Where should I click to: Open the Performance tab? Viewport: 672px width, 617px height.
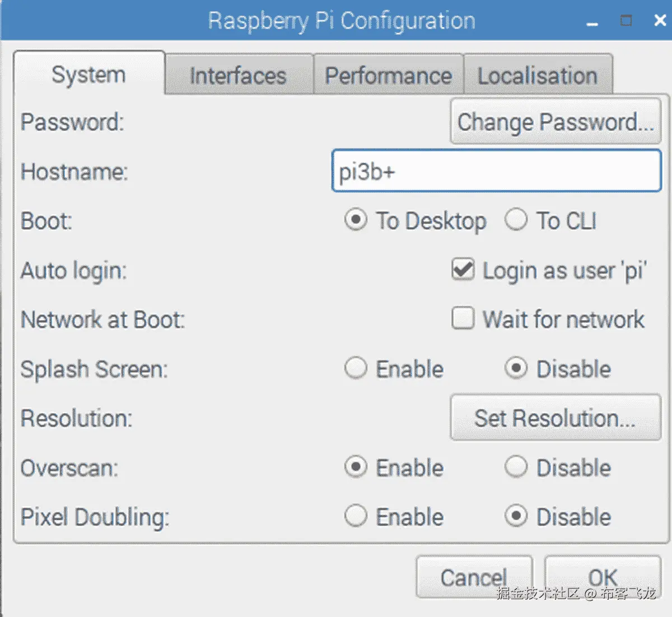pos(389,76)
